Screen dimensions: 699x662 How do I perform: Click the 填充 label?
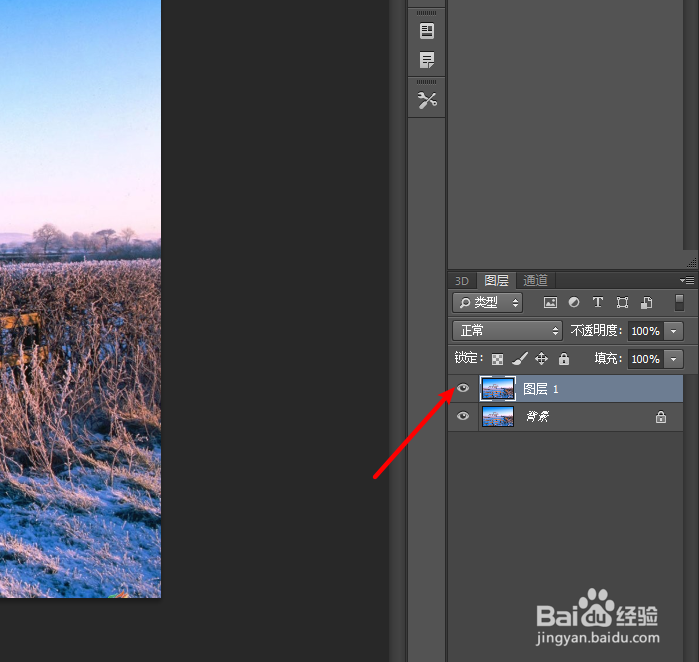point(608,358)
